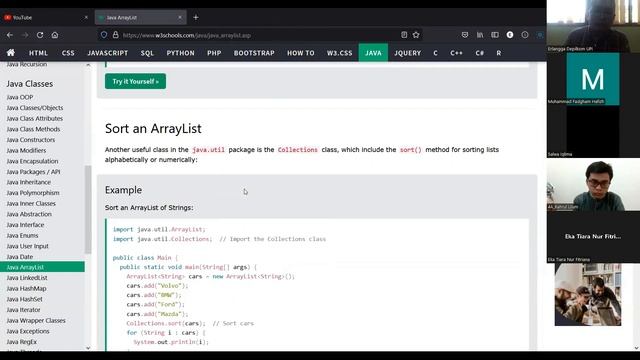Viewport: 640px width, 360px height.
Task: Go to browser home page icon
Action: coord(55,35)
